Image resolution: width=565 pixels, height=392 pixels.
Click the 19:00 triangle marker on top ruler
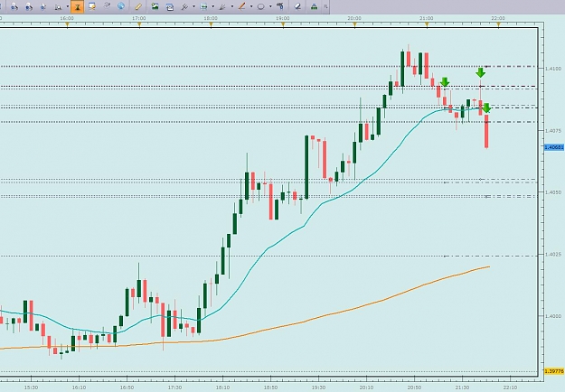pos(283,24)
